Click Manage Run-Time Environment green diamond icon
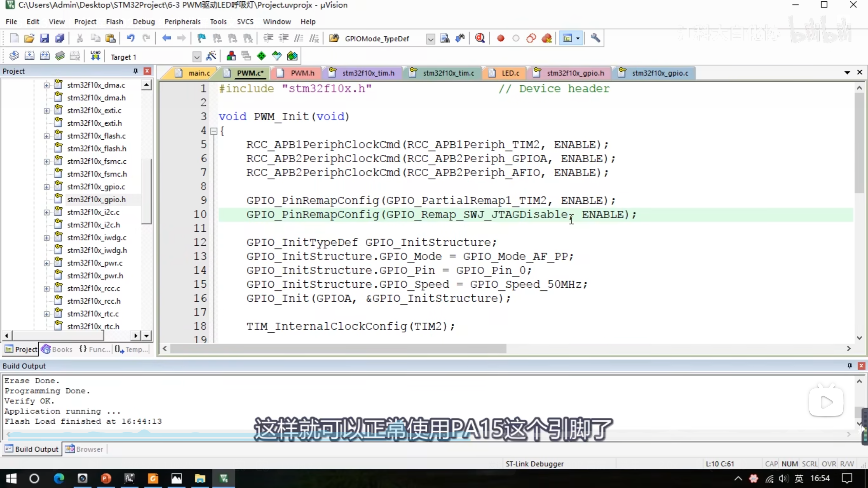 261,56
